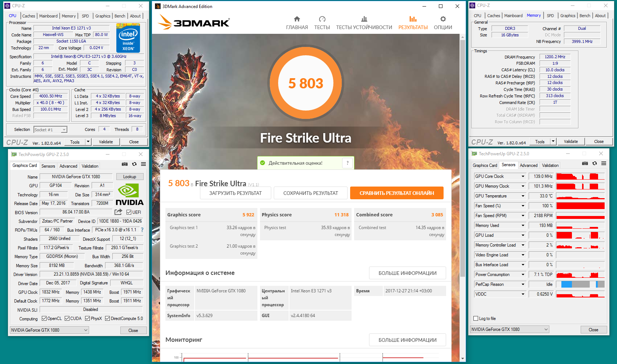Open Tools dropdown arrow in left CPU-Z
The image size is (617, 364).
pyautogui.click(x=88, y=142)
